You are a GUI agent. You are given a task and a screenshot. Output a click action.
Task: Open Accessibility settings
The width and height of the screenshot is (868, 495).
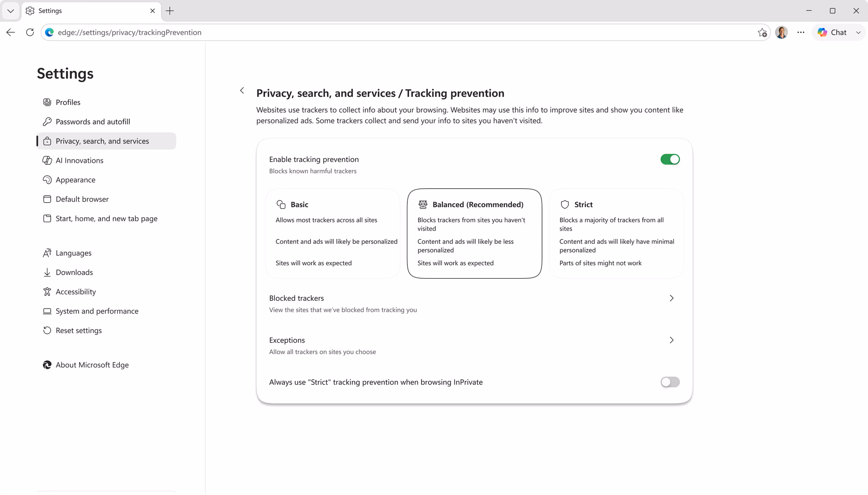click(107, 292)
